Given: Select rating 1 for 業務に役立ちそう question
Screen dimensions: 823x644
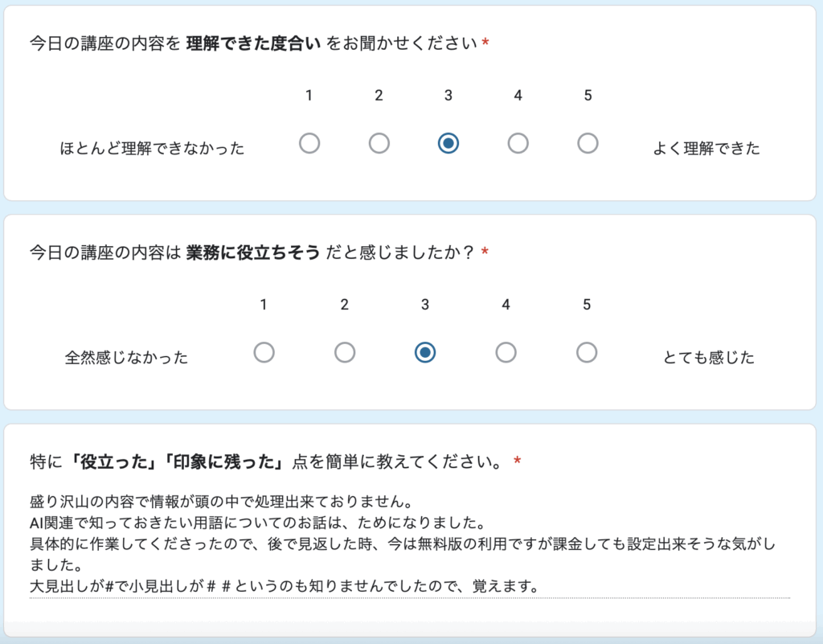Looking at the screenshot, I should 264,353.
